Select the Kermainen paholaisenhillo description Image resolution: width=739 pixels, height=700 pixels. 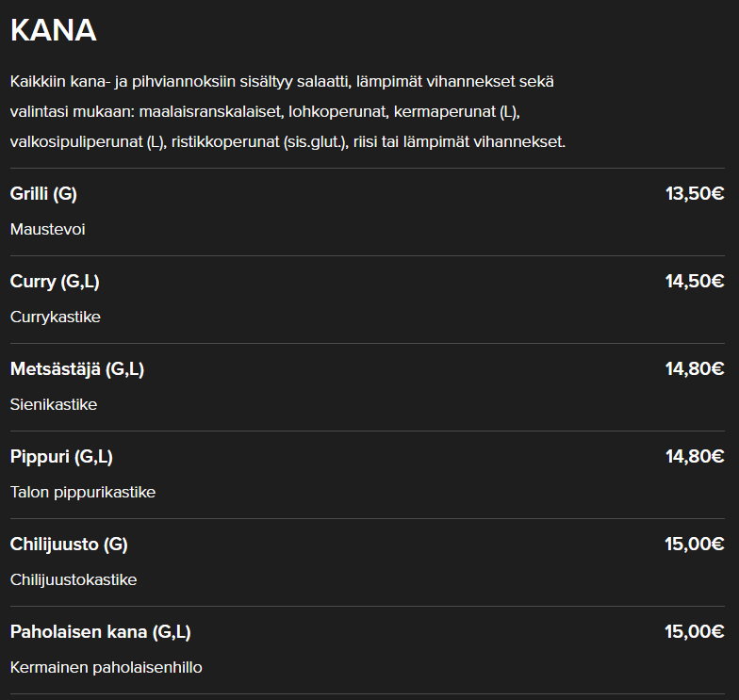[x=106, y=667]
